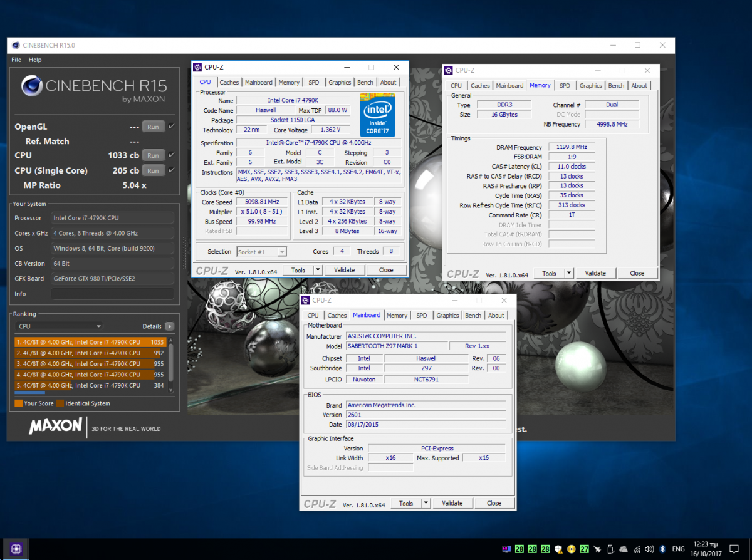Click the title icon of CPU-Z processor window
The width and height of the screenshot is (752, 560).
click(197, 67)
